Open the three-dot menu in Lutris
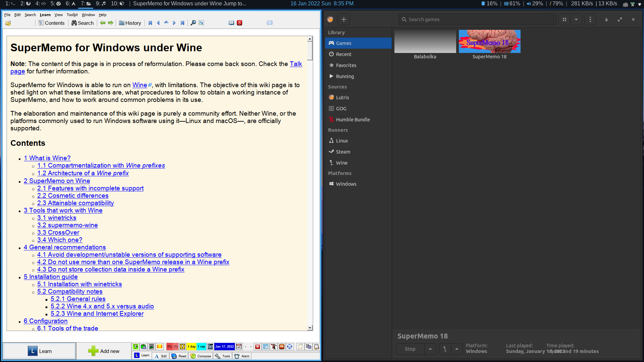The width and height of the screenshot is (644, 362). point(590,19)
